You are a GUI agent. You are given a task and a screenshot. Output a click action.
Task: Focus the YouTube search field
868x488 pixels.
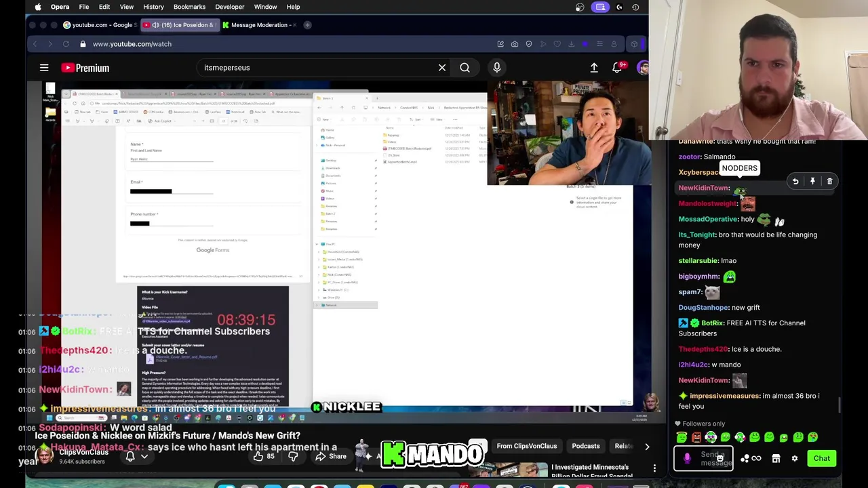[x=319, y=68]
